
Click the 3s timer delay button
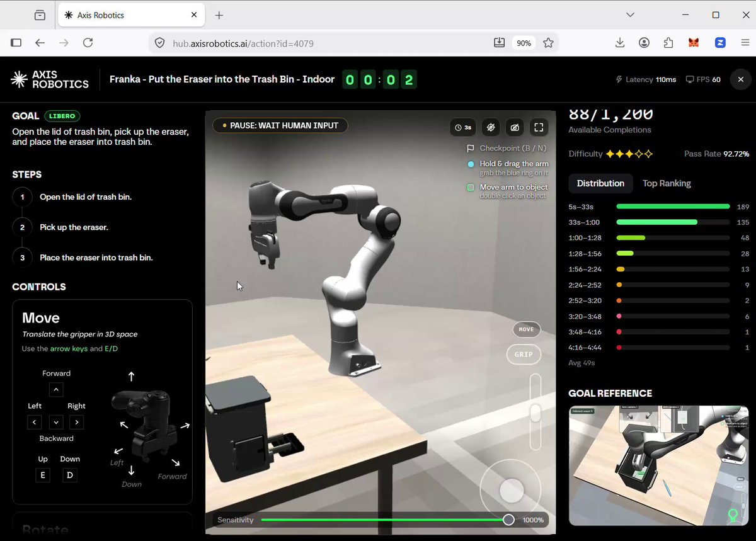point(463,127)
